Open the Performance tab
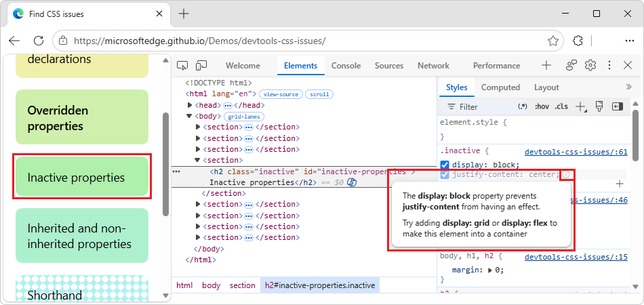 (496, 66)
